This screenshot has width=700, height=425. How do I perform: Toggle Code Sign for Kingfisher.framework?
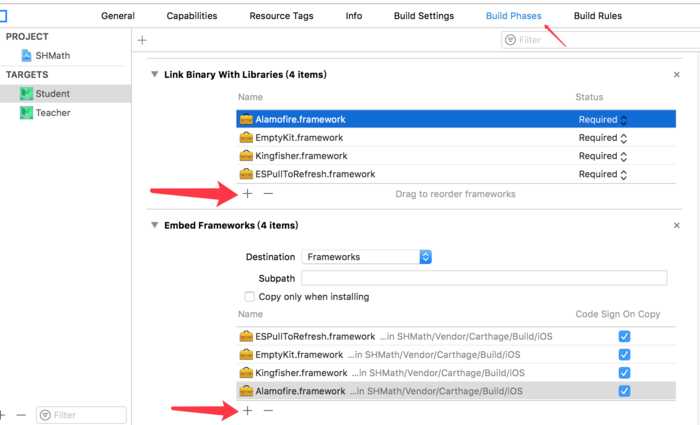pyautogui.click(x=624, y=373)
